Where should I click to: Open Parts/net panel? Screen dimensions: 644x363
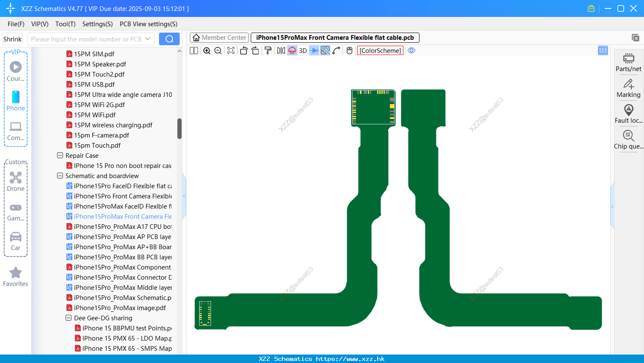(x=628, y=63)
